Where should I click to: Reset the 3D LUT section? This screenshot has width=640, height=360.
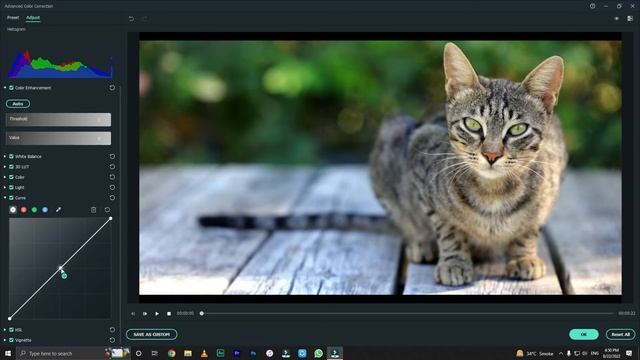pyautogui.click(x=112, y=167)
